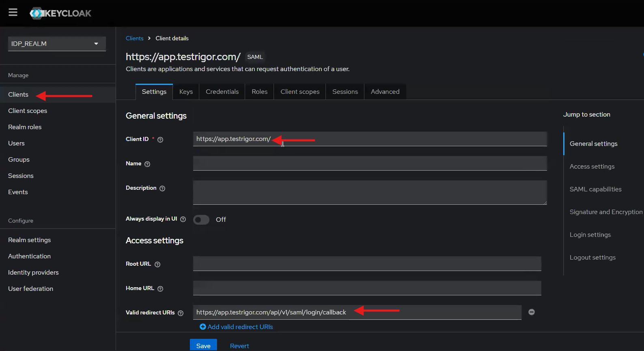
Task: Switch to the Settings tab
Action: [x=154, y=92]
